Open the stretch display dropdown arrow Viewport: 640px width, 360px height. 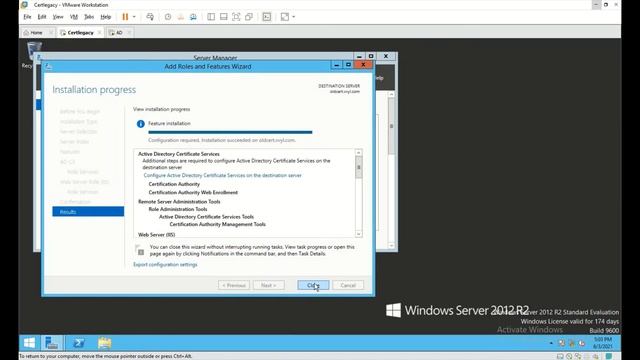coord(294,17)
